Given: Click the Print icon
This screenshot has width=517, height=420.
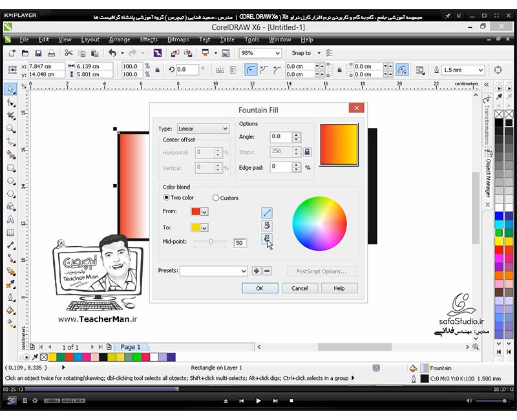Looking at the screenshot, I should pyautogui.click(x=51, y=53).
